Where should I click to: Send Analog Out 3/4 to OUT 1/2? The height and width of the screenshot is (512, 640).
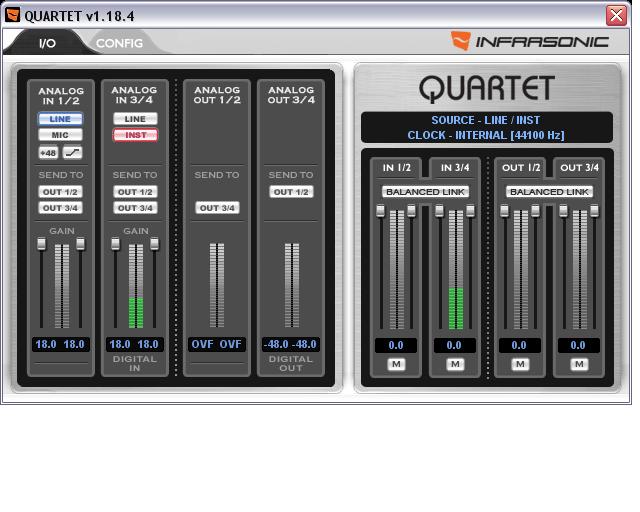pos(291,191)
